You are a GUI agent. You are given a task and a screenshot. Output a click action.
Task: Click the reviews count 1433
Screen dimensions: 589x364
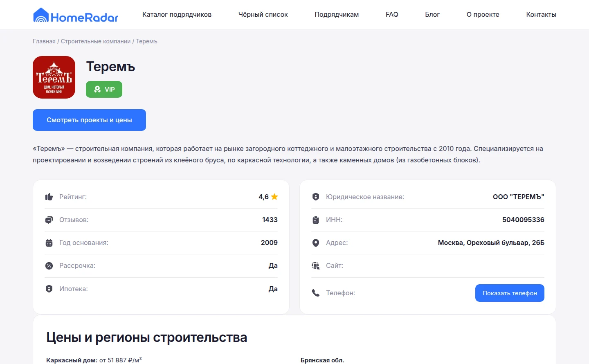[270, 220]
